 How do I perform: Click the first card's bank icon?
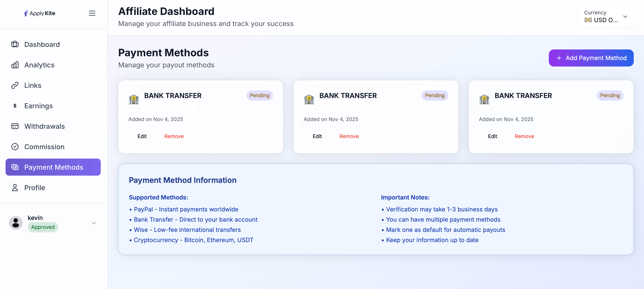tap(134, 99)
